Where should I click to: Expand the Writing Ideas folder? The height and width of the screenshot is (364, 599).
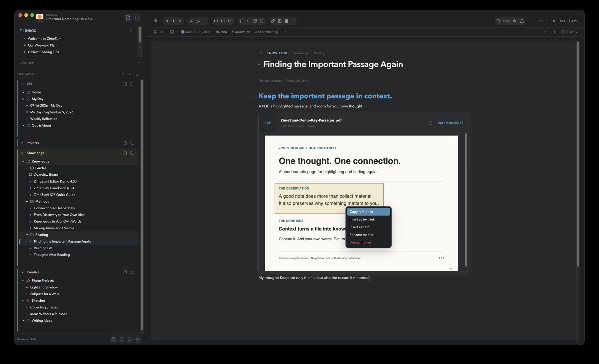[x=23, y=321]
